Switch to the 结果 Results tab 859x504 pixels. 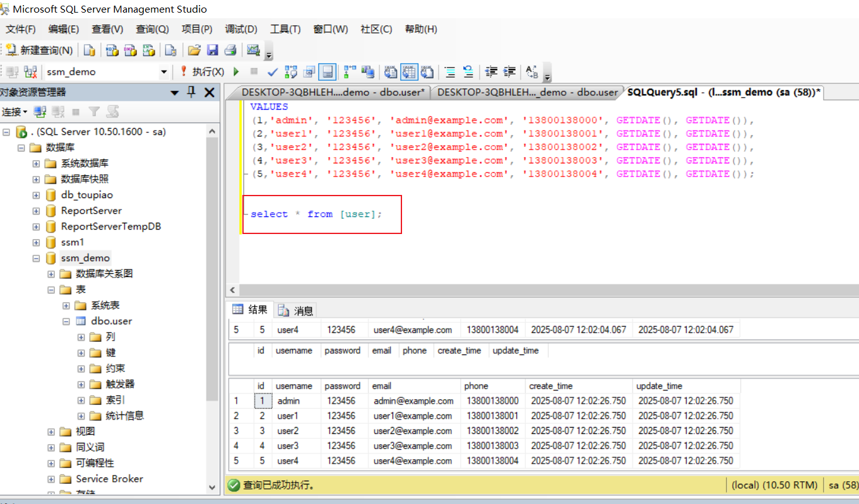tap(251, 310)
